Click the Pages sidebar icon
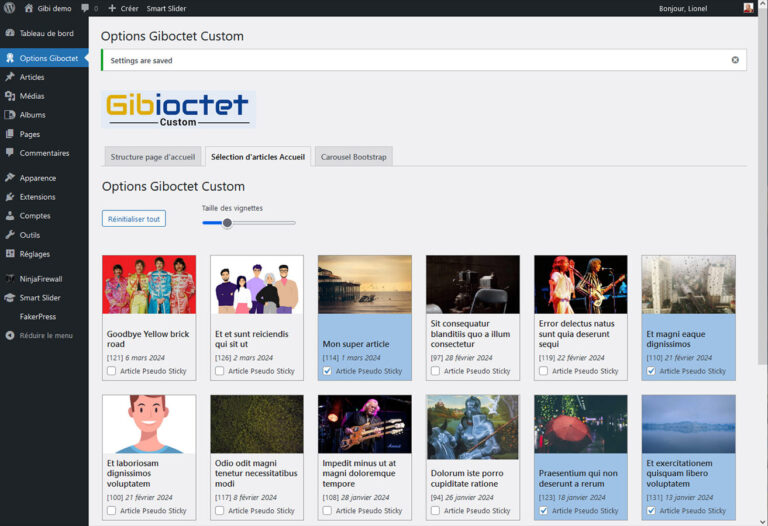This screenshot has height=526, width=768. coord(10,134)
